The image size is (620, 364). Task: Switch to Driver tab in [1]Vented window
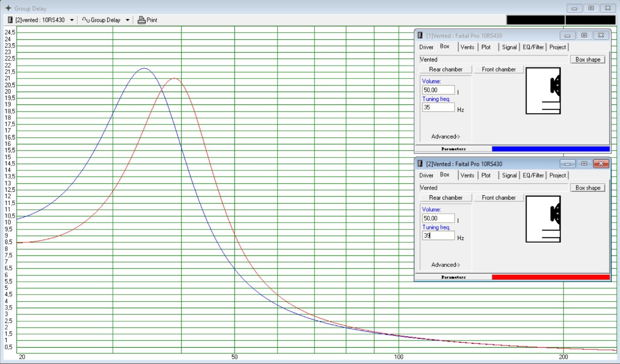pyautogui.click(x=426, y=47)
